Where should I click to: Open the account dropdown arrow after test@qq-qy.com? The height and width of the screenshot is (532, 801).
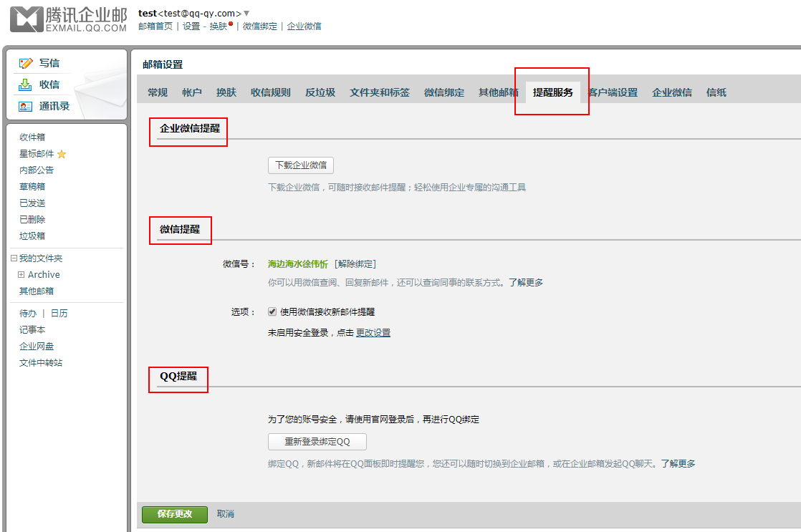[x=246, y=14]
